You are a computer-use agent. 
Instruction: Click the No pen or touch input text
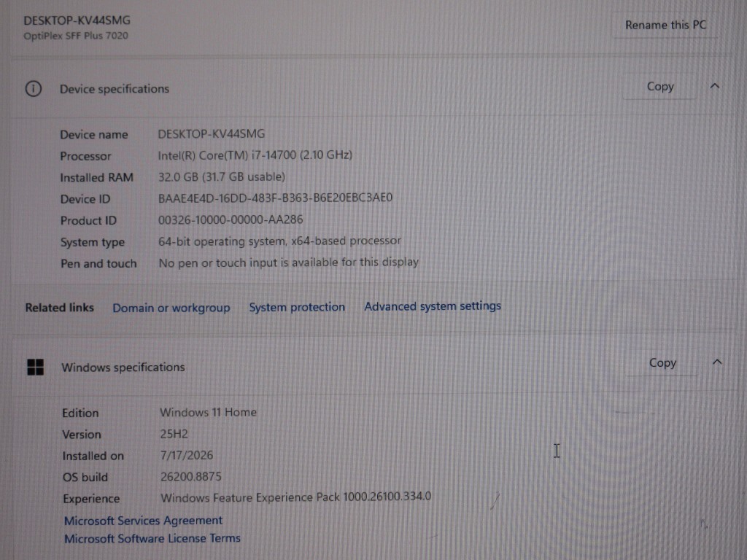click(x=289, y=262)
